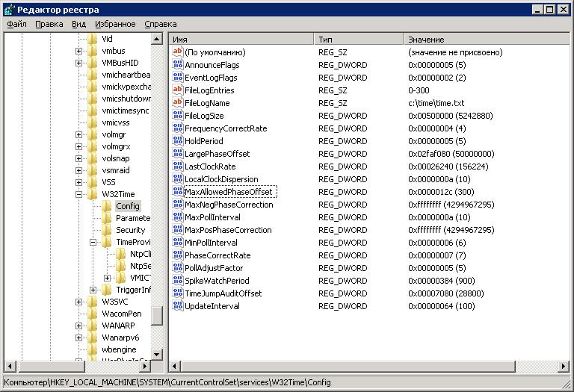Sort values by the Тип column header

tap(359, 39)
